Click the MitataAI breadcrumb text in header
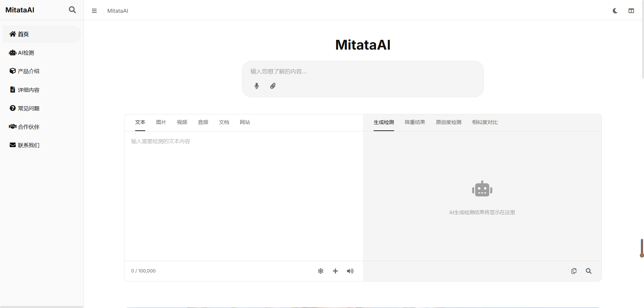 tap(118, 11)
